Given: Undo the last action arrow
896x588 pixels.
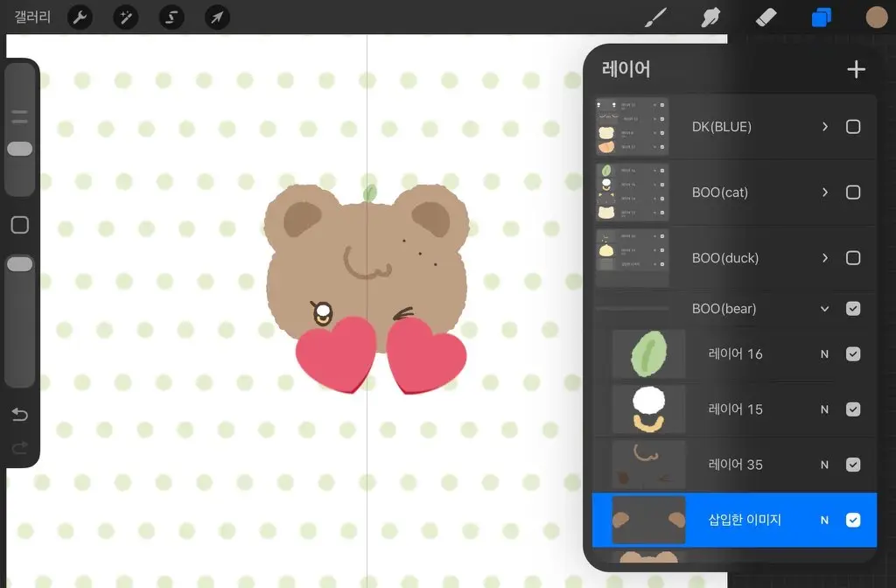Looking at the screenshot, I should 19,415.
